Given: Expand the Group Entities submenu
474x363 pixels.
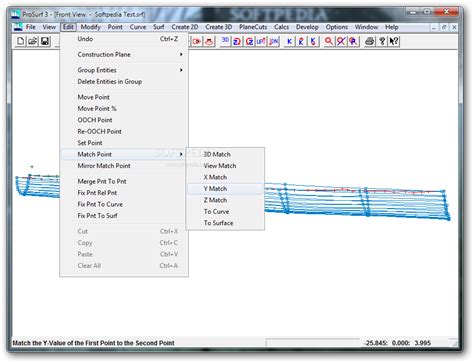Looking at the screenshot, I should pyautogui.click(x=124, y=70).
